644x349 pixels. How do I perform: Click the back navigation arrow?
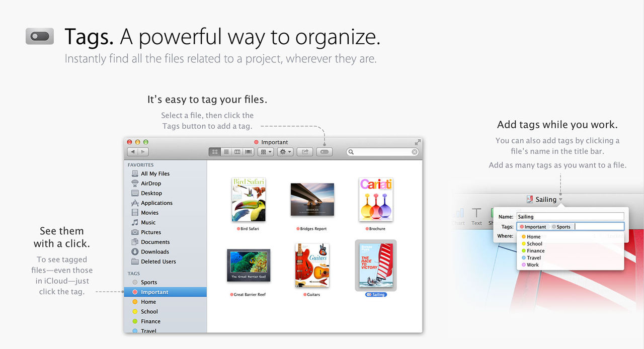click(133, 152)
